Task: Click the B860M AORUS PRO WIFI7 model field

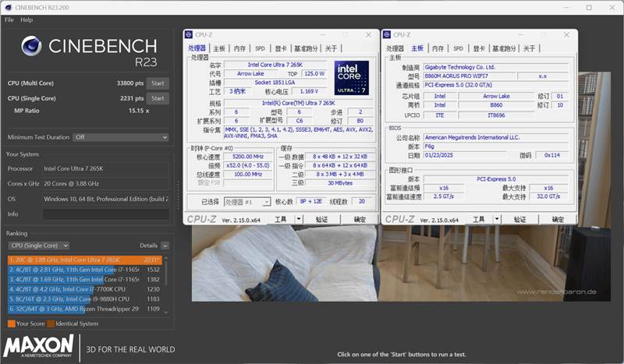Action: click(469, 76)
